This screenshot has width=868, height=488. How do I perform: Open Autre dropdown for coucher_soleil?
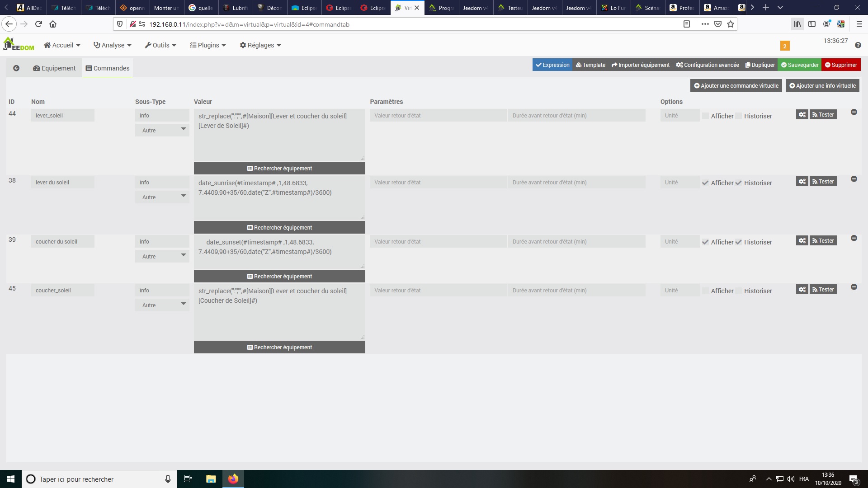pyautogui.click(x=162, y=305)
